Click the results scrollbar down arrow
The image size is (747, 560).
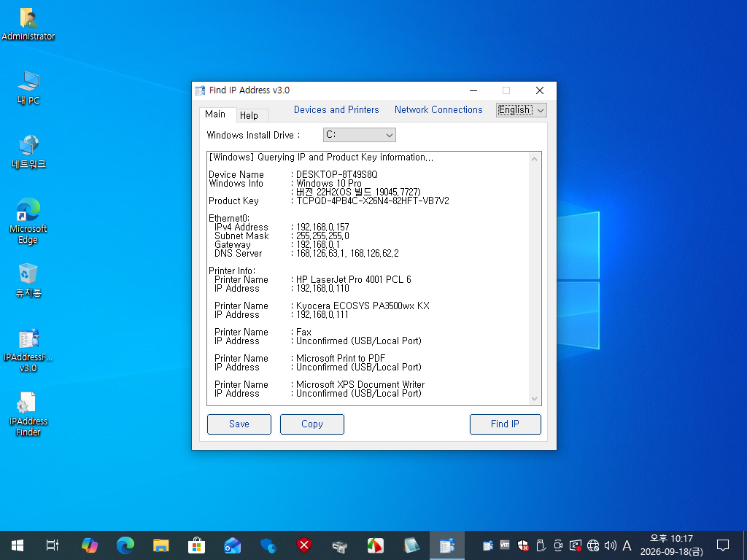coord(534,399)
